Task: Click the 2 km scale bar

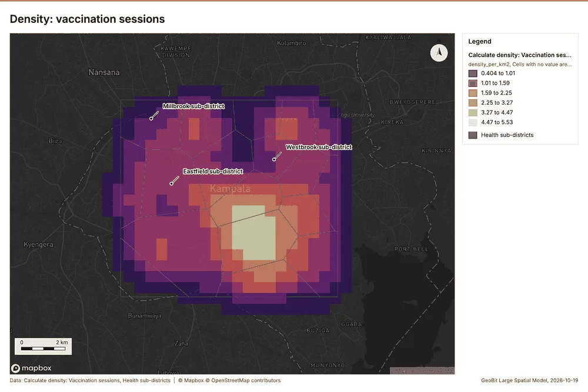Action: (x=43, y=346)
